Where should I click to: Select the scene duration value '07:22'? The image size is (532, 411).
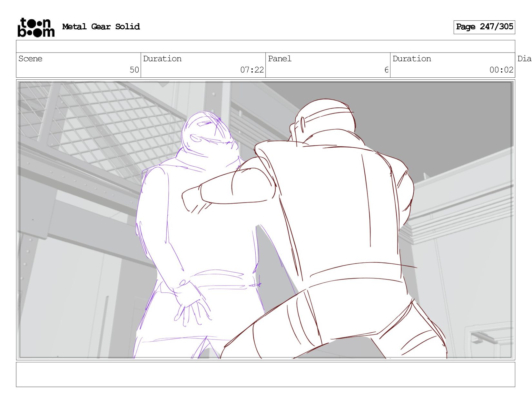click(x=252, y=70)
